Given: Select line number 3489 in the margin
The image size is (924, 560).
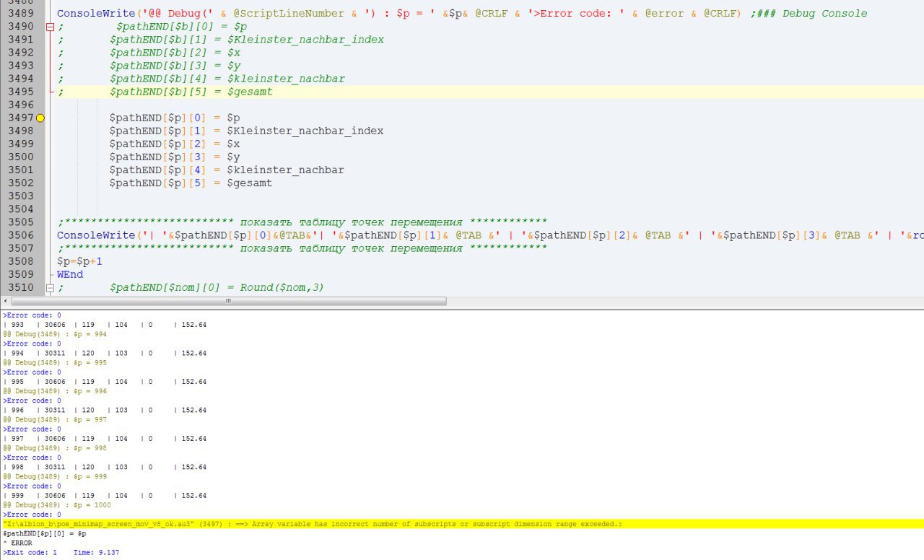Looking at the screenshot, I should (x=21, y=14).
